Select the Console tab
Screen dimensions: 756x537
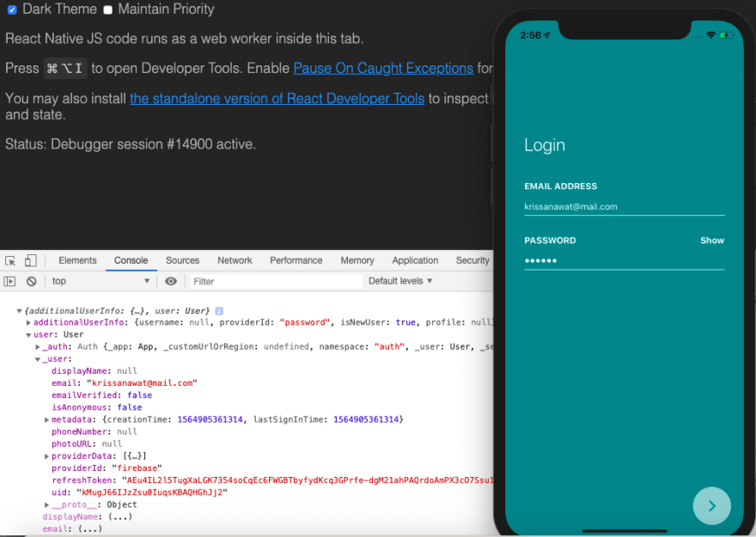tap(131, 260)
